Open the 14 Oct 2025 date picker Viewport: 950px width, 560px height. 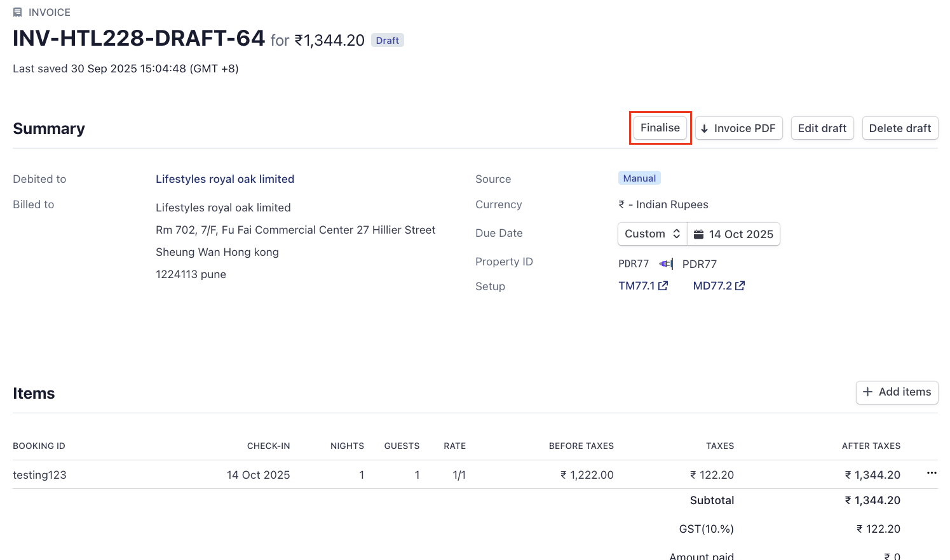pos(740,234)
